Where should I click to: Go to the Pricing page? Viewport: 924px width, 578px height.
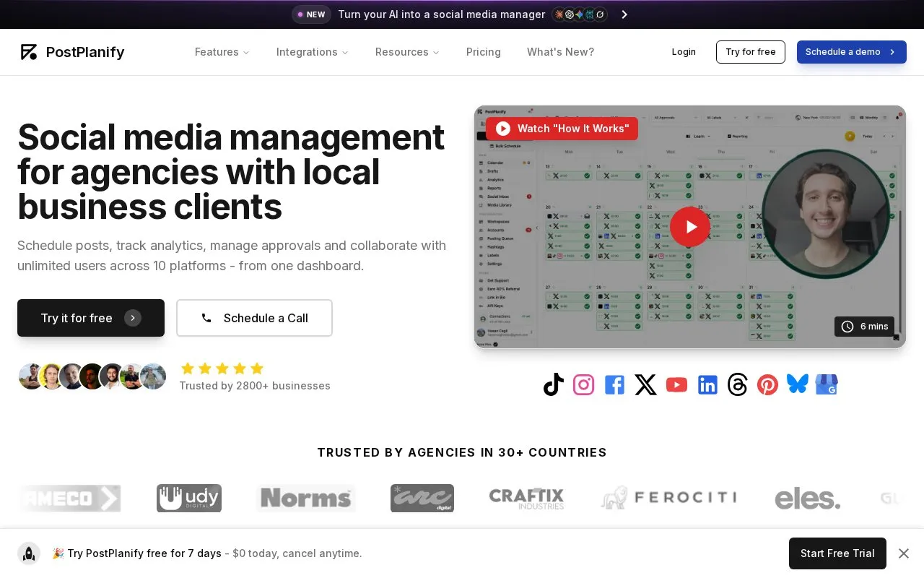click(x=484, y=52)
